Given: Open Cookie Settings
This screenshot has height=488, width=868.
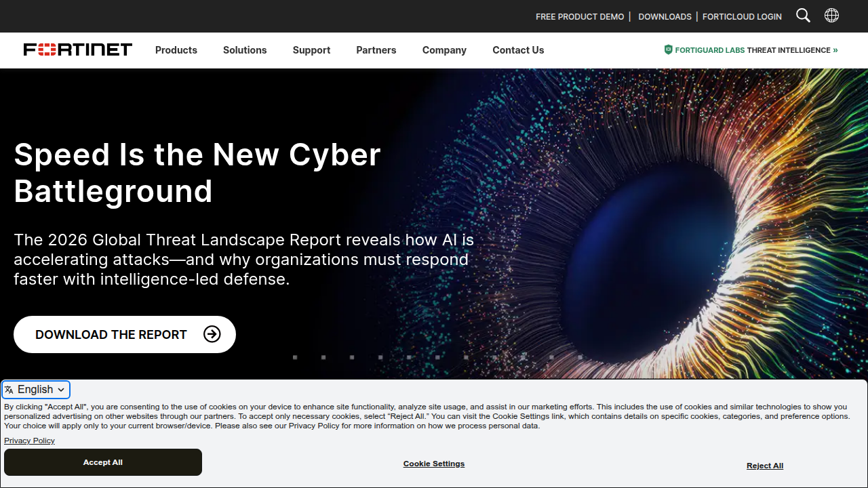Looking at the screenshot, I should point(434,464).
